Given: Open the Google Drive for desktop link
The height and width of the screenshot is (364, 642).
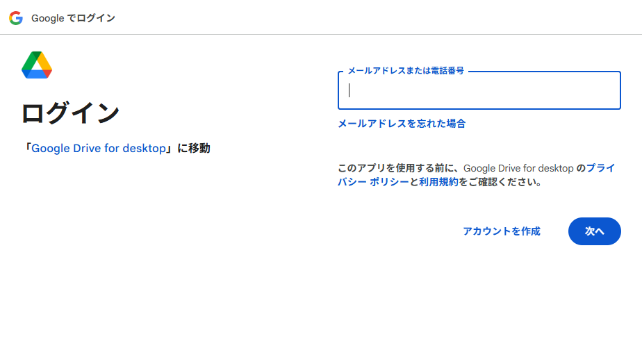Looking at the screenshot, I should pyautogui.click(x=99, y=148).
